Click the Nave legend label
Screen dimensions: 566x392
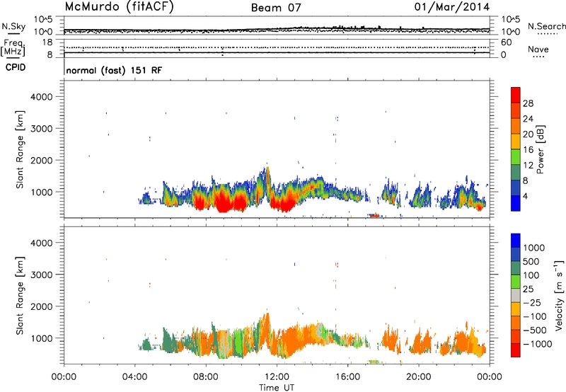[538, 50]
